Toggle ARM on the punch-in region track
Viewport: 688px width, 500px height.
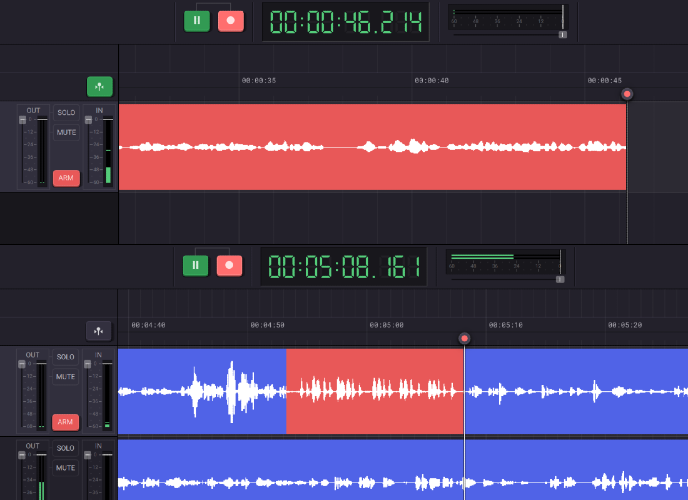(66, 422)
